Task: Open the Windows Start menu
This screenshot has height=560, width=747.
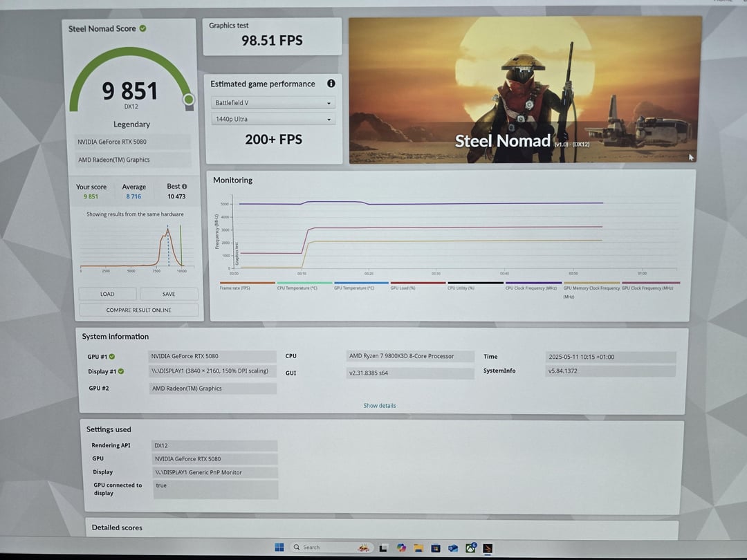Action: tap(279, 547)
